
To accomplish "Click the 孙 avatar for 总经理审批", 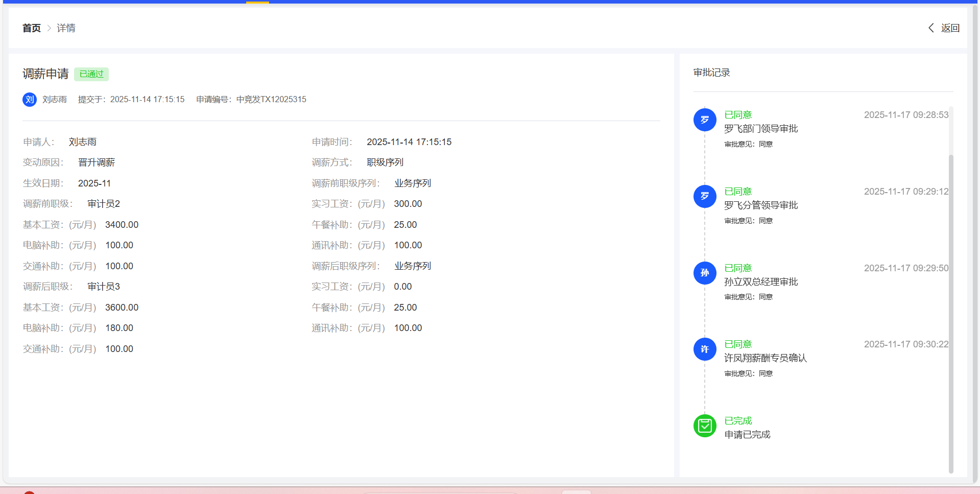I will point(704,273).
